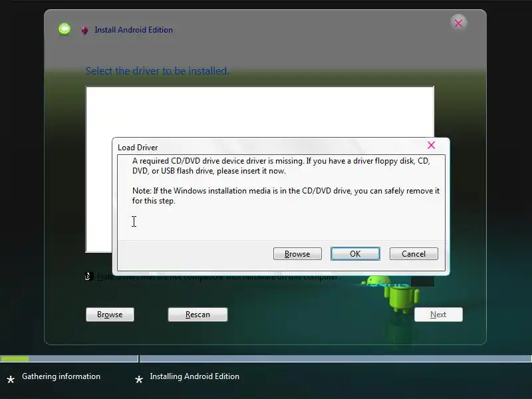Close the Install Android Edition window
Screen dimensions: 532x399
tap(458, 23)
